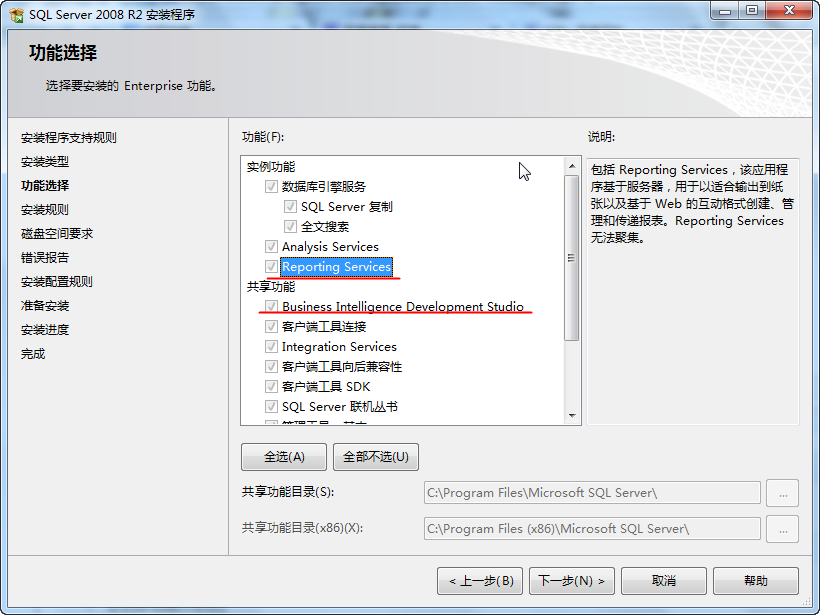Image resolution: width=820 pixels, height=615 pixels.
Task: Toggle the SQL Server 复制 checkbox
Action: pos(290,207)
